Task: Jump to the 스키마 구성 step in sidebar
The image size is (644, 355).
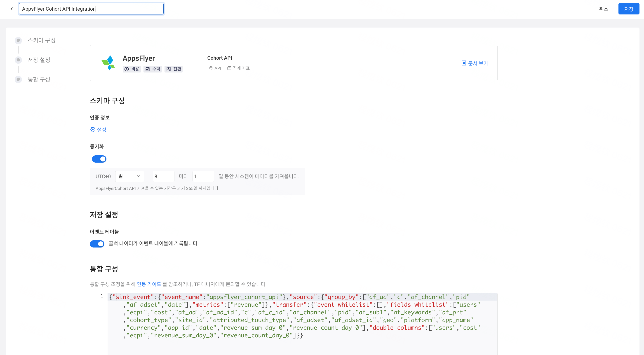Action: tap(42, 40)
